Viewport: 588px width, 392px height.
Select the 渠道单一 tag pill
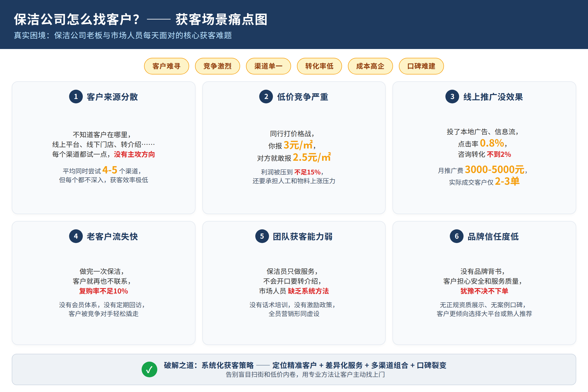[x=269, y=66]
